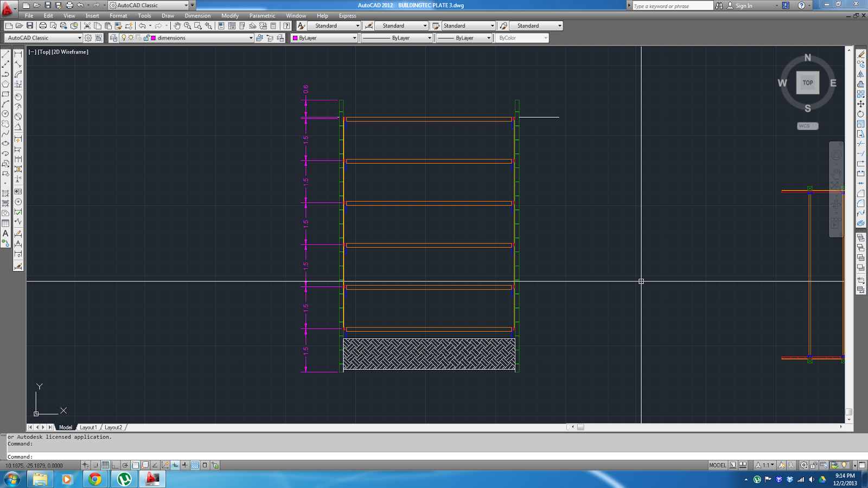Undo the last command

(x=142, y=26)
